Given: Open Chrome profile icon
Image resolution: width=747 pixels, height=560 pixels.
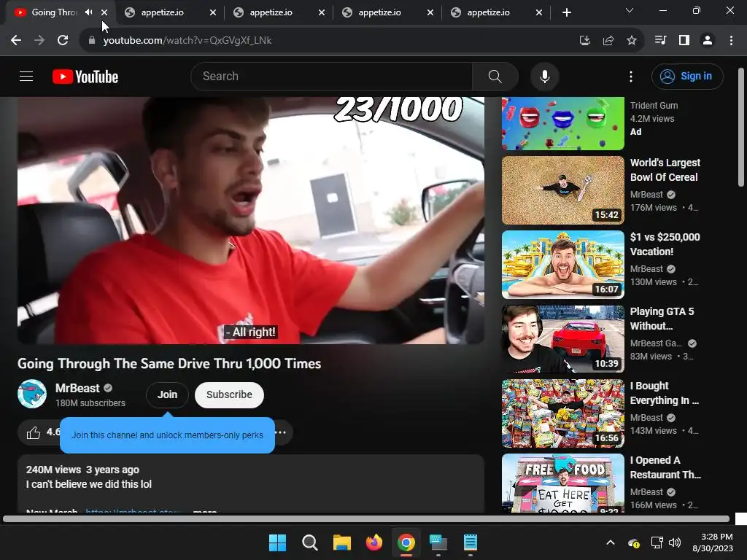Looking at the screenshot, I should coord(708,41).
